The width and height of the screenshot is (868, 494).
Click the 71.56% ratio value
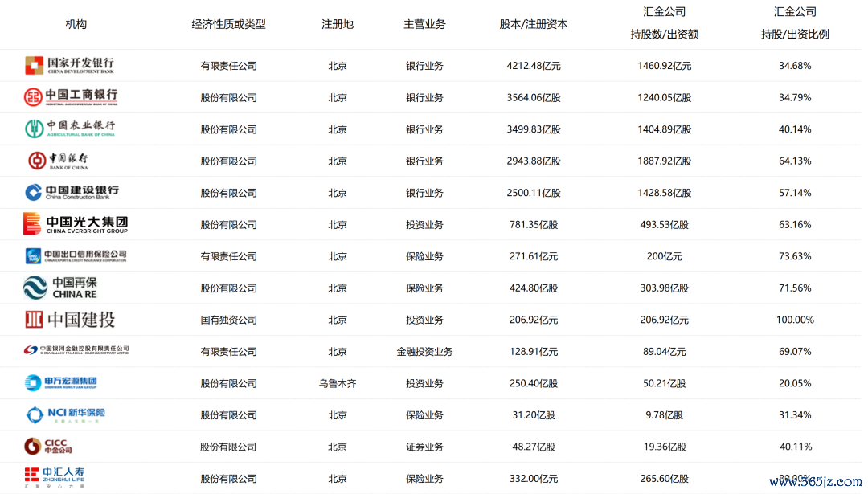795,288
